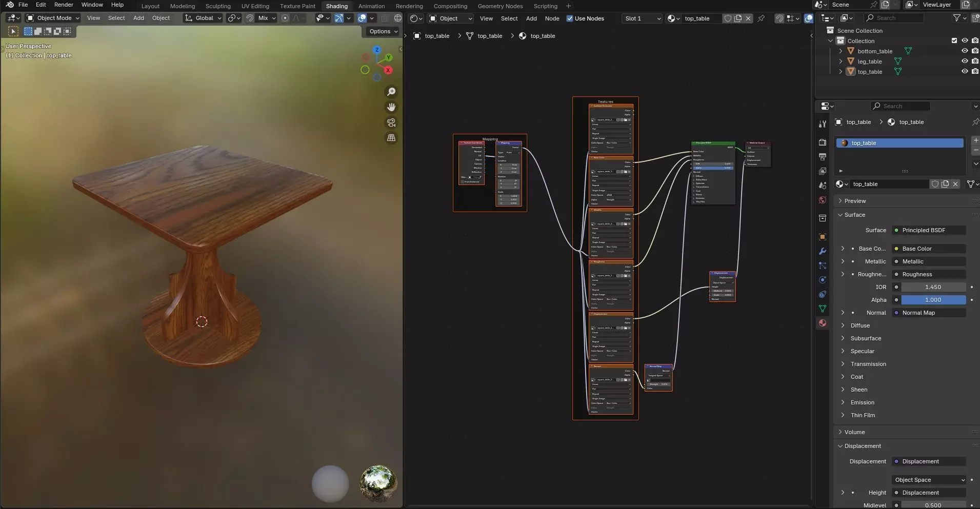Open the Output properties tab
980x509 pixels.
[823, 157]
